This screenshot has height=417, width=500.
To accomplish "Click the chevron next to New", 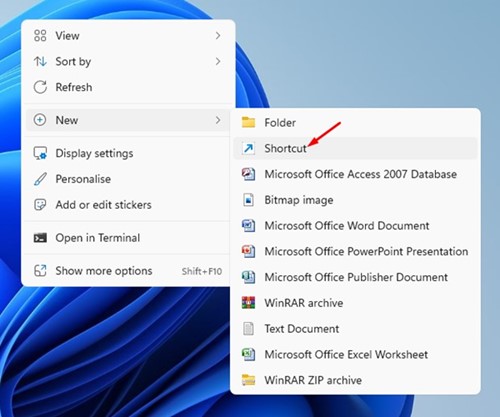I will (x=218, y=120).
